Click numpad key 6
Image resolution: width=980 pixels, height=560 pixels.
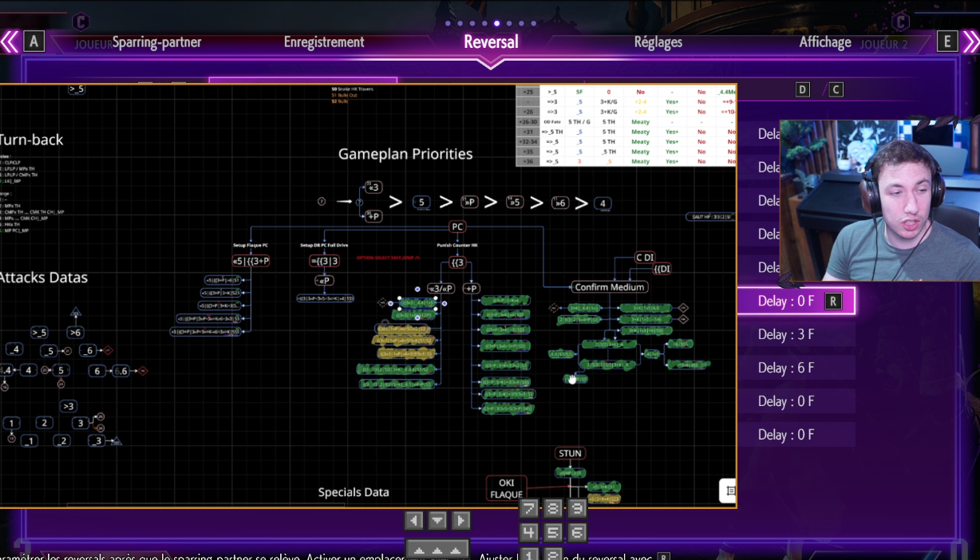coord(577,532)
